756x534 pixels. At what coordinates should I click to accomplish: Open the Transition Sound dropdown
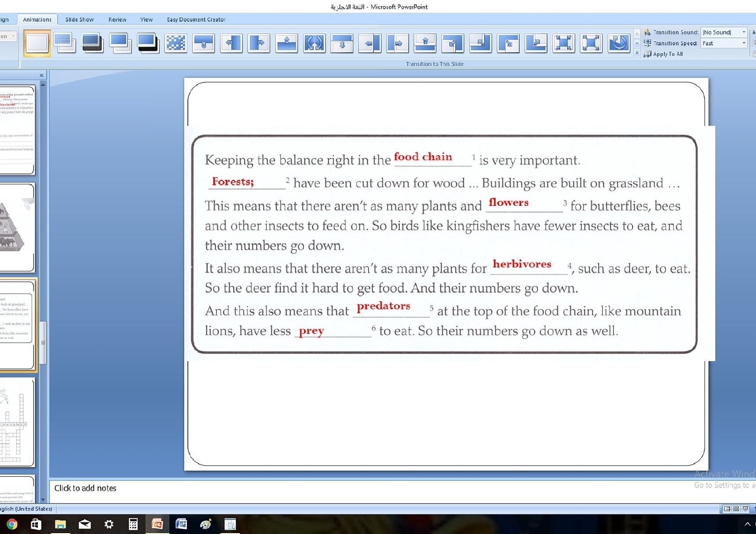[x=744, y=32]
